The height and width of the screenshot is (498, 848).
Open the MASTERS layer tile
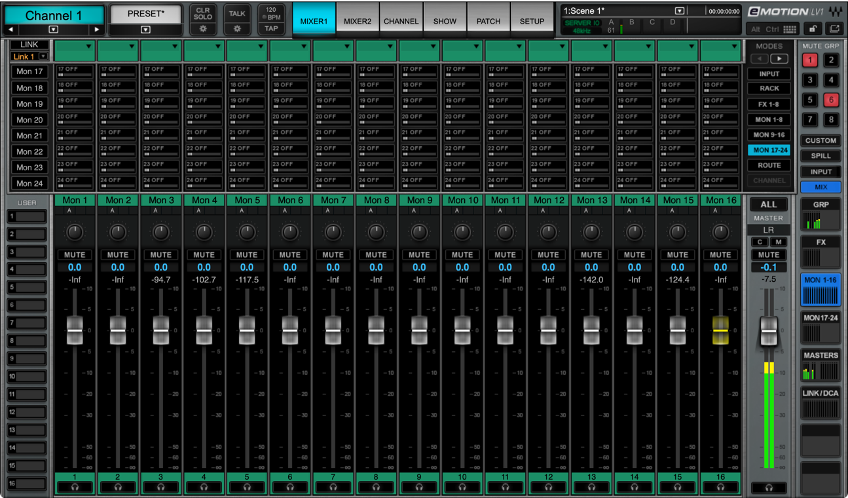tap(820, 365)
